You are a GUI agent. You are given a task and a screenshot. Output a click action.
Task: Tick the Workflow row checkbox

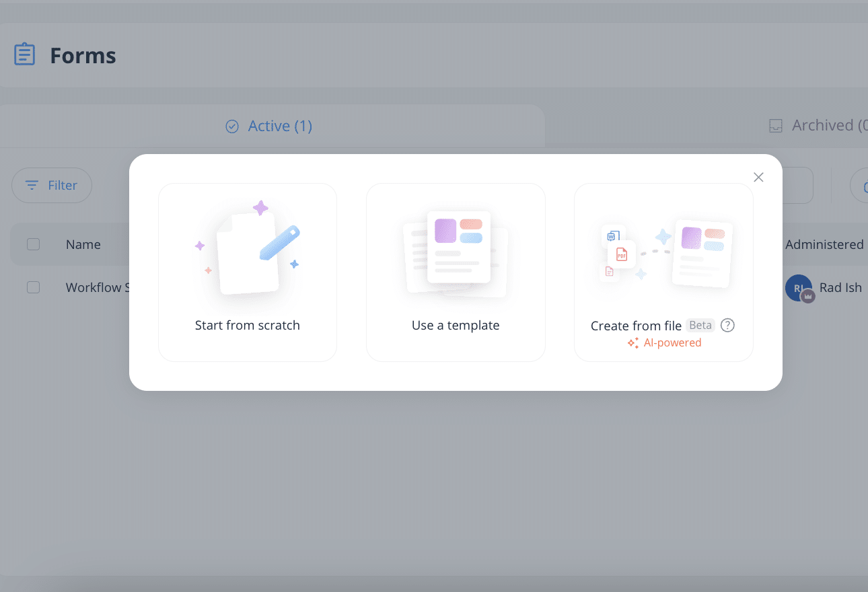pos(33,287)
